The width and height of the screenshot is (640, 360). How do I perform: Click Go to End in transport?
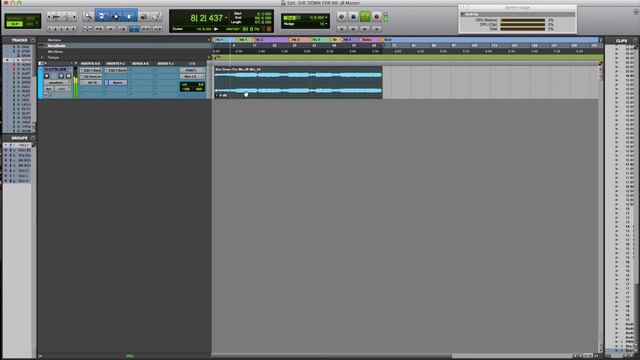[376, 29]
